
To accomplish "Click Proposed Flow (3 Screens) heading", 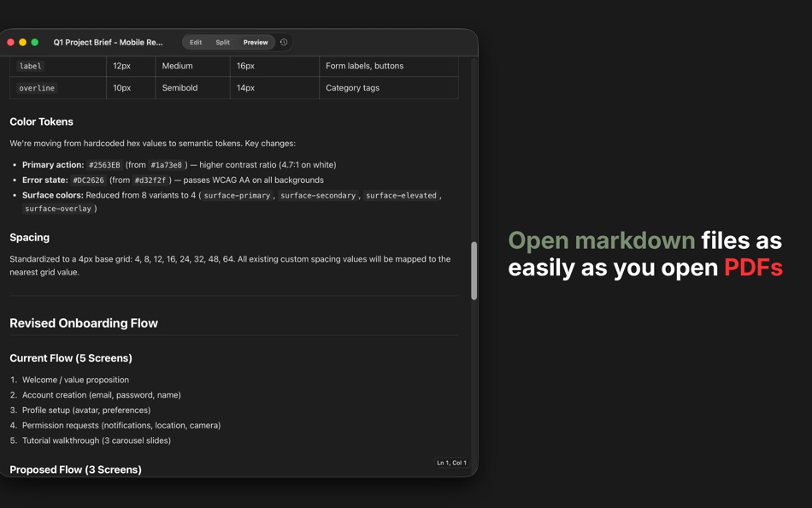I will (x=75, y=470).
